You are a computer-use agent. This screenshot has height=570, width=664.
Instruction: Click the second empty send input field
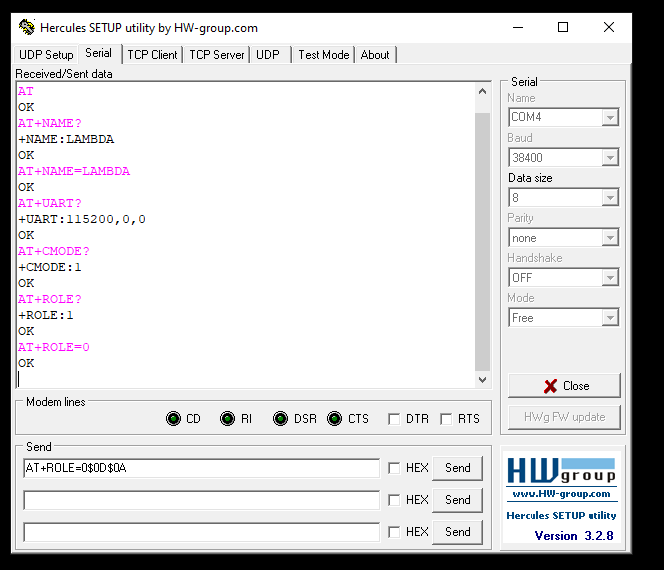[202, 500]
